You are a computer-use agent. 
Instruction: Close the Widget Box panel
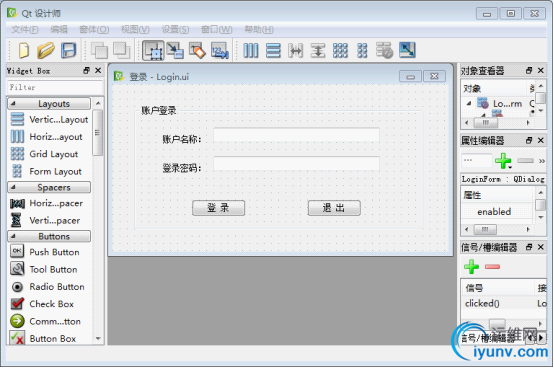(x=98, y=70)
